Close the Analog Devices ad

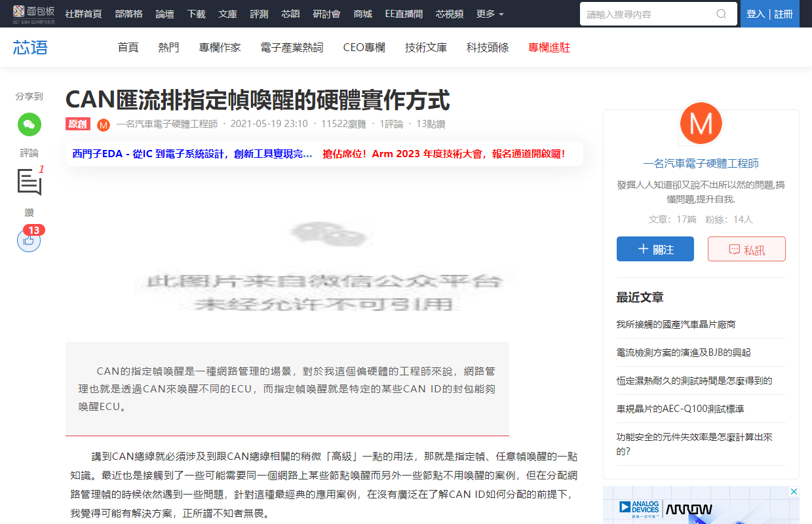794,491
